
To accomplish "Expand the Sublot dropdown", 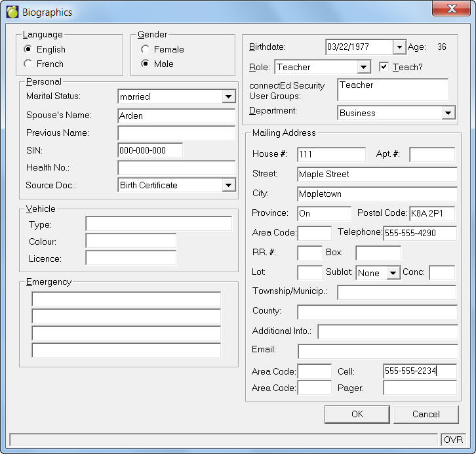I will click(x=393, y=273).
